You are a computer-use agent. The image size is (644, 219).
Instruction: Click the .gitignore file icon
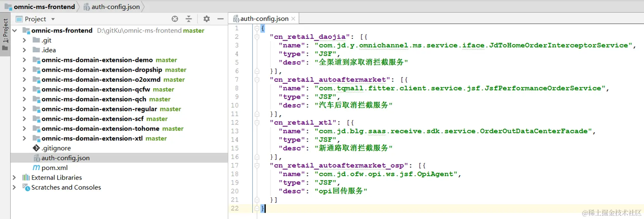point(36,148)
